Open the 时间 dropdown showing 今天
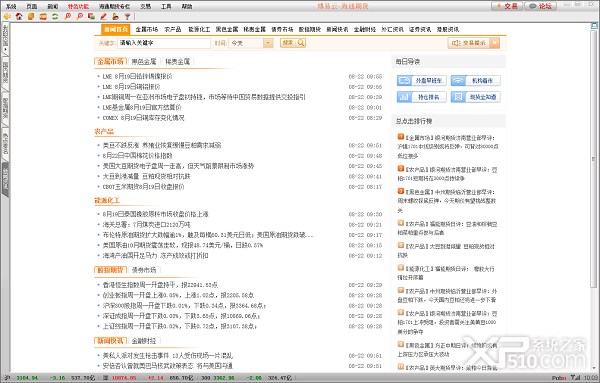The height and width of the screenshot is (383, 600). point(251,43)
